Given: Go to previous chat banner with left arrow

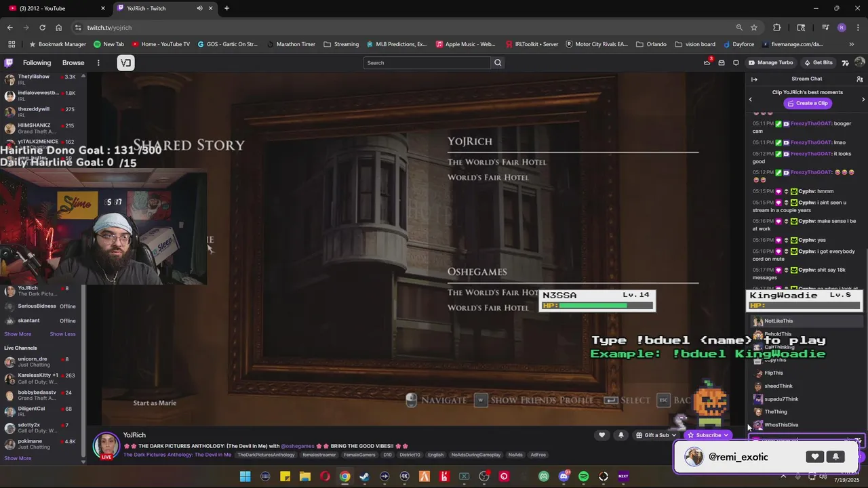Looking at the screenshot, I should pos(750,100).
